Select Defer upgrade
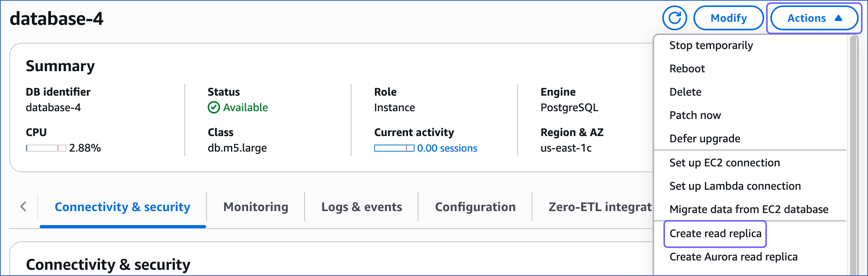868x276 pixels. [x=705, y=138]
